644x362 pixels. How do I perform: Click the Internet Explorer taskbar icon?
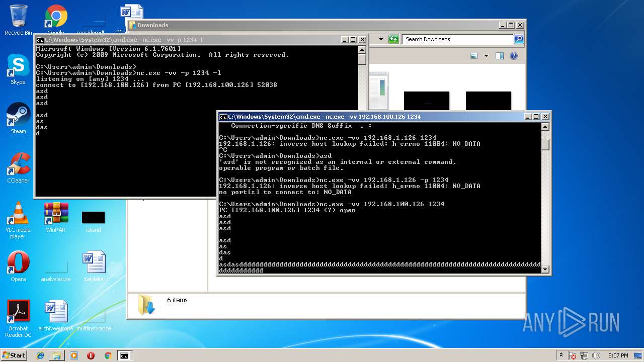[40, 355]
